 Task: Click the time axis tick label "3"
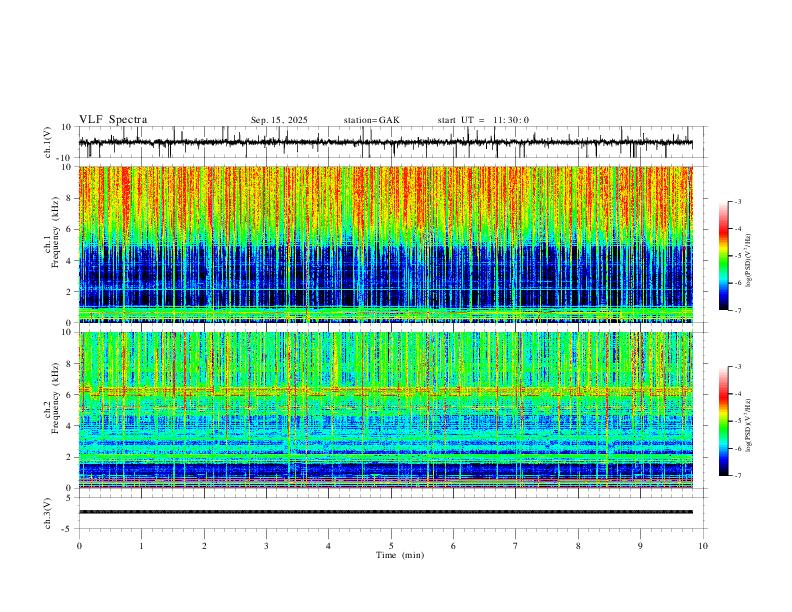pyautogui.click(x=266, y=546)
